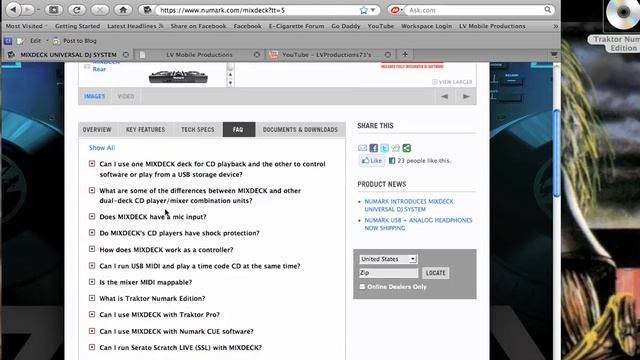
Task: Open Latest Headlines feed dropdown
Action: tap(135, 26)
